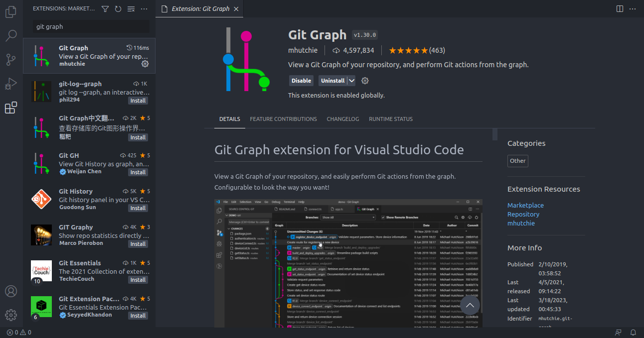Open the RUNTIME STATUS tab

click(x=391, y=119)
